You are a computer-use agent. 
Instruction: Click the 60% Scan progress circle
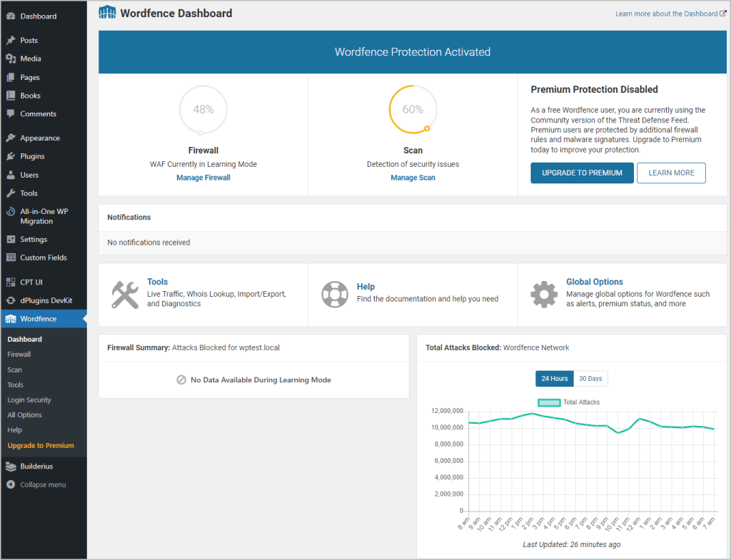point(413,109)
